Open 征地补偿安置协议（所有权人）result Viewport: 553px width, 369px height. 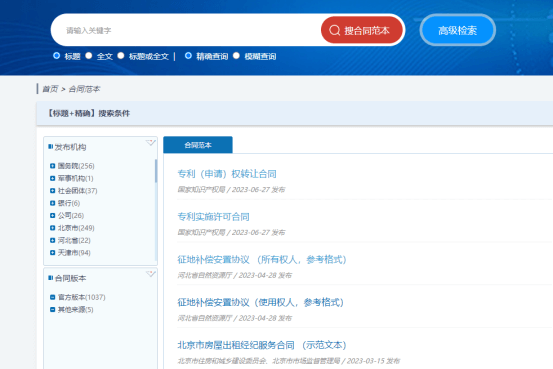[262, 259]
